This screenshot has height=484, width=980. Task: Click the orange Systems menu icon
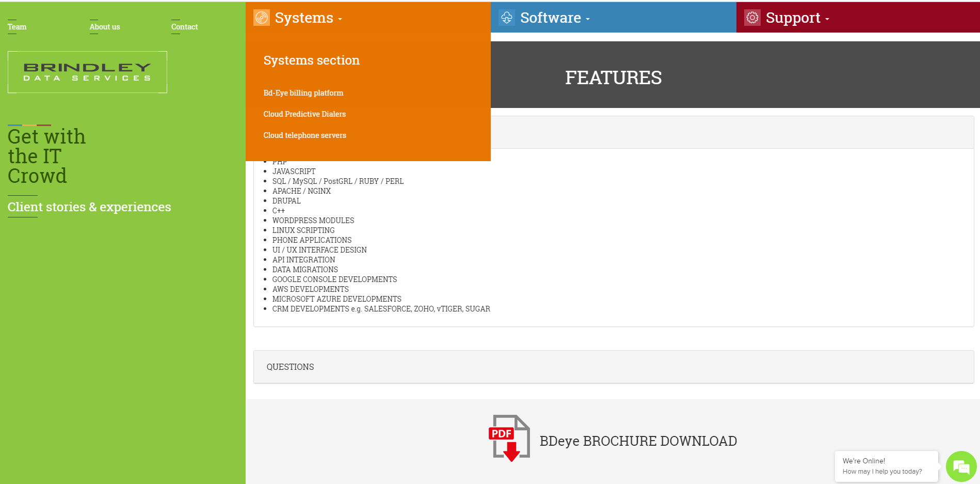tap(262, 18)
